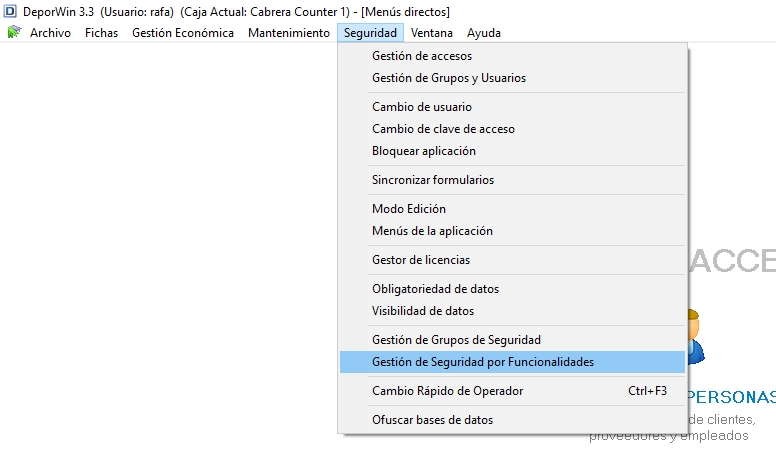Select Cambio de usuario entry
776x453 pixels.
pyautogui.click(x=512, y=107)
